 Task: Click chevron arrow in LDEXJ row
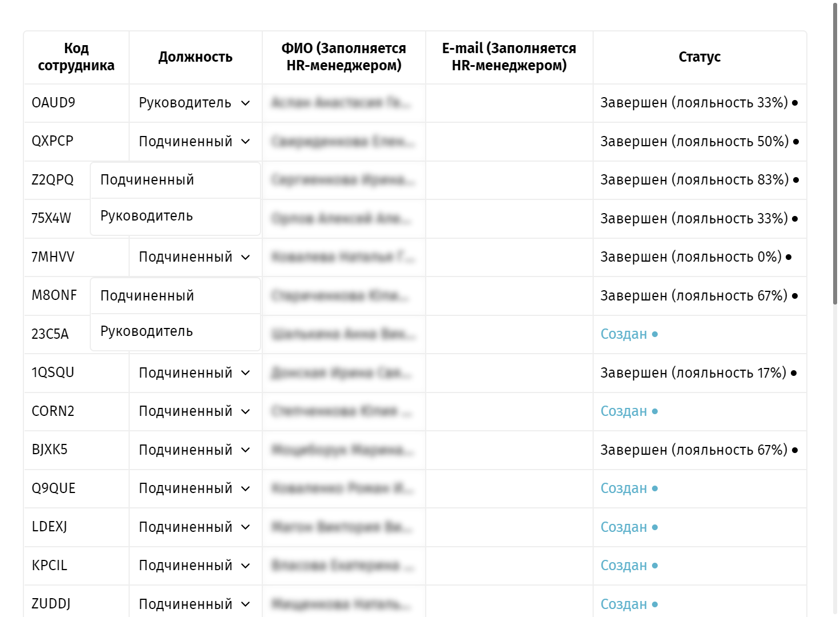tap(246, 527)
